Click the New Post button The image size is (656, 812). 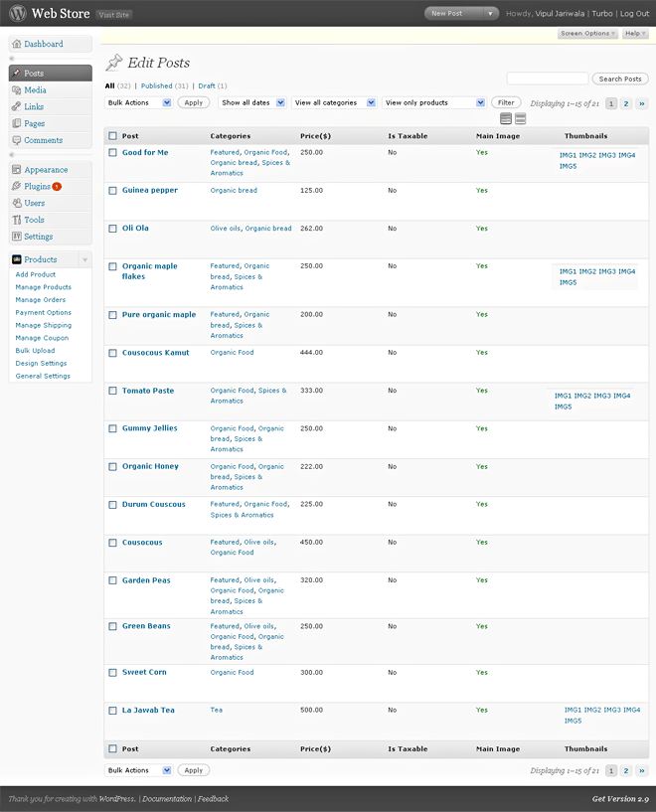point(453,14)
